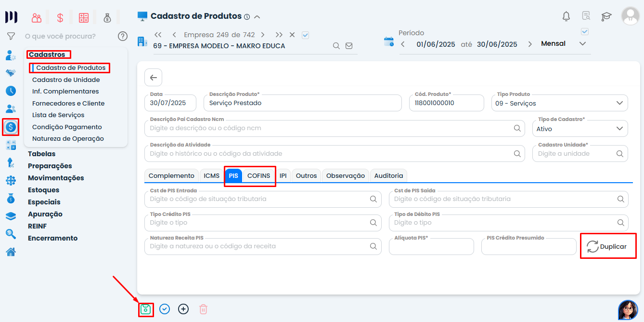Toggle the checkbox beside company navigation
The width and height of the screenshot is (644, 322).
(305, 35)
